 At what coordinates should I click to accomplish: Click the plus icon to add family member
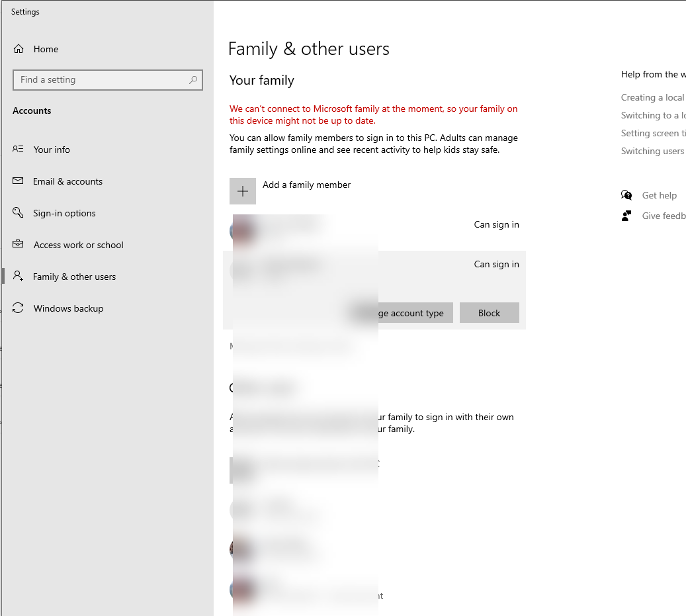243,191
